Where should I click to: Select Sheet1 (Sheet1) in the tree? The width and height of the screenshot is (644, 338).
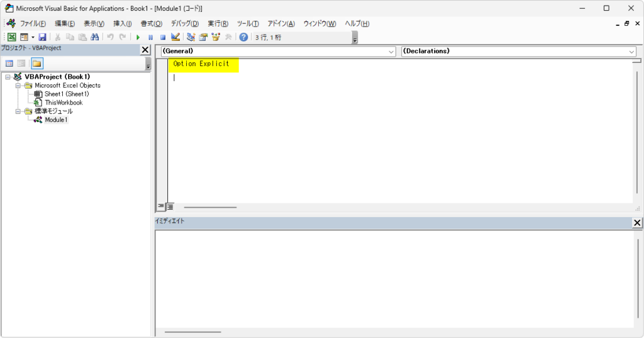click(x=67, y=94)
